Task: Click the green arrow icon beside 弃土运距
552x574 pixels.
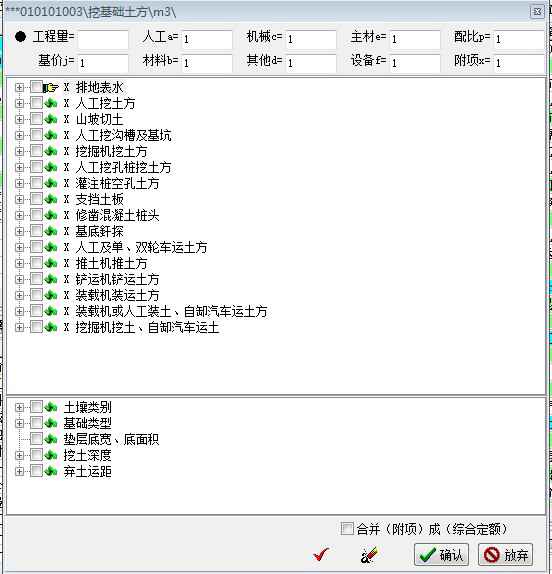Action: 51,471
